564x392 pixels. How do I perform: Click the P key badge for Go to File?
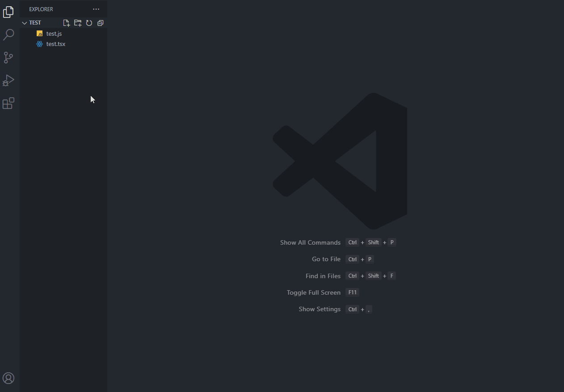(x=370, y=259)
